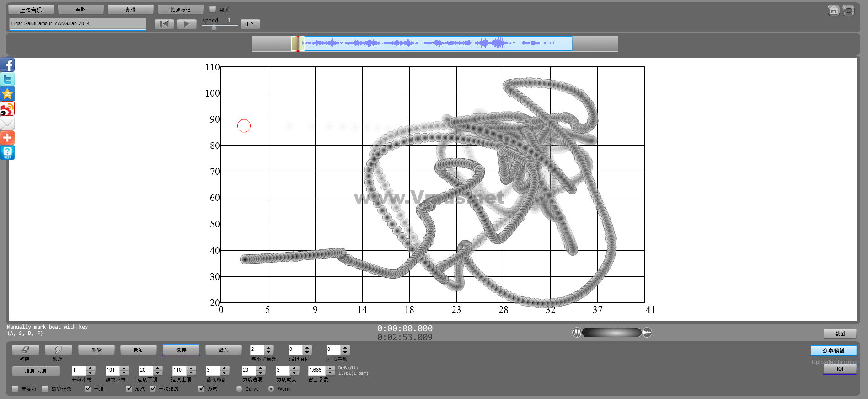Share to Facebook via sidebar icon
This screenshot has height=399, width=868.
7,65
